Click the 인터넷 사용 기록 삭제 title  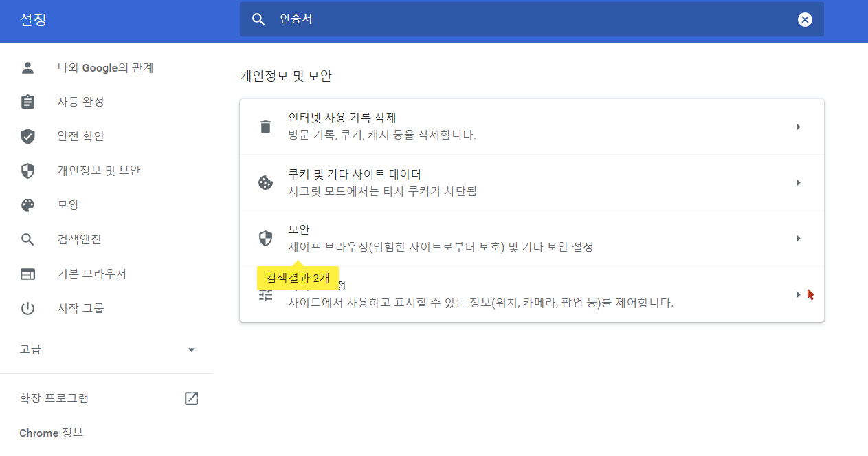pyautogui.click(x=342, y=118)
